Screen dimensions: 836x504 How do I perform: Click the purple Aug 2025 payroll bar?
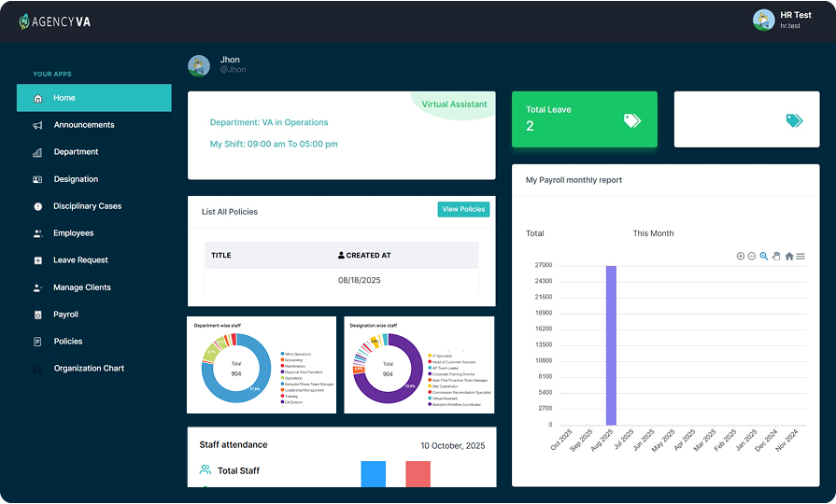[x=611, y=345]
